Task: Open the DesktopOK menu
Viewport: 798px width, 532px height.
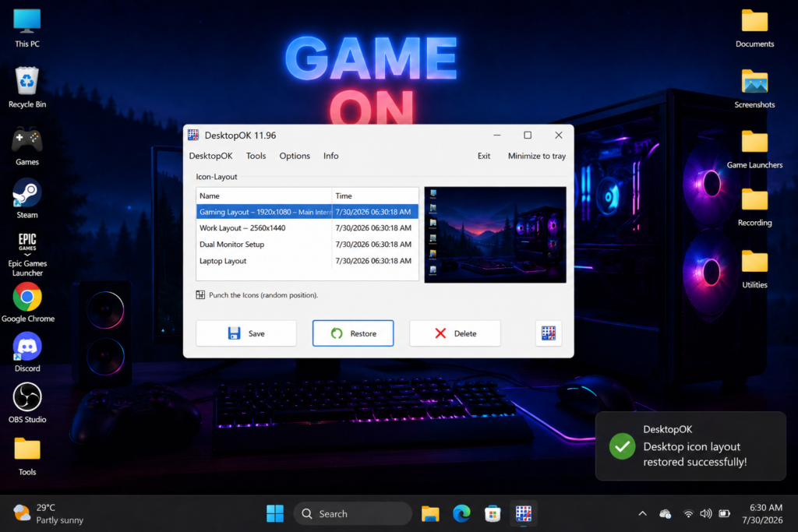Action: [210, 156]
